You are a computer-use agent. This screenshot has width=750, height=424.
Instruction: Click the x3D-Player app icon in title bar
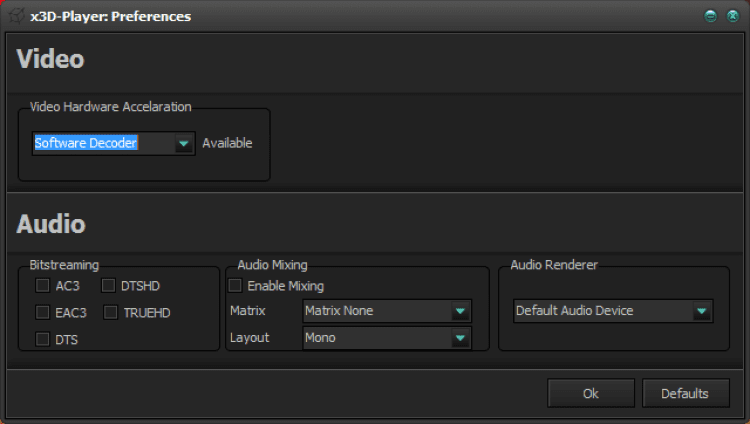click(17, 16)
